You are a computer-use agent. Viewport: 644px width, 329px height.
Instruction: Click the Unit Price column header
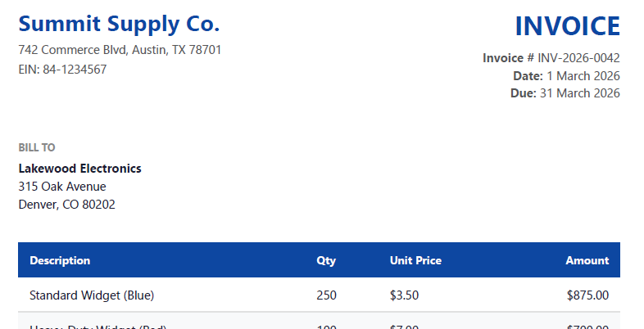pyautogui.click(x=415, y=261)
